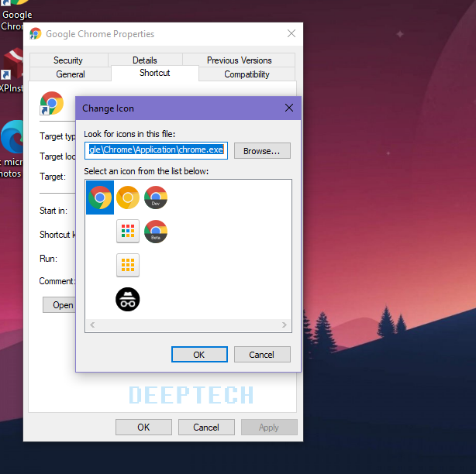
Task: Choose the Chrome Dev icon
Action: [x=156, y=197]
